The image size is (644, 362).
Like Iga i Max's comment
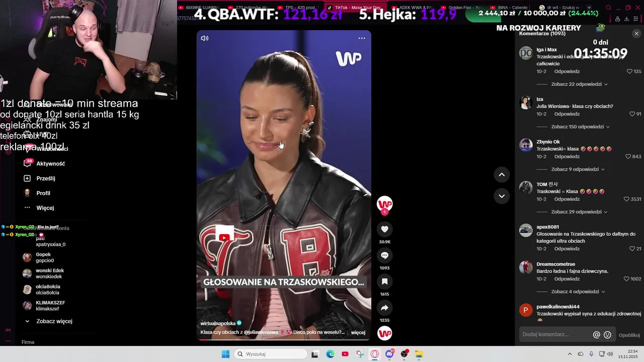coord(629,71)
